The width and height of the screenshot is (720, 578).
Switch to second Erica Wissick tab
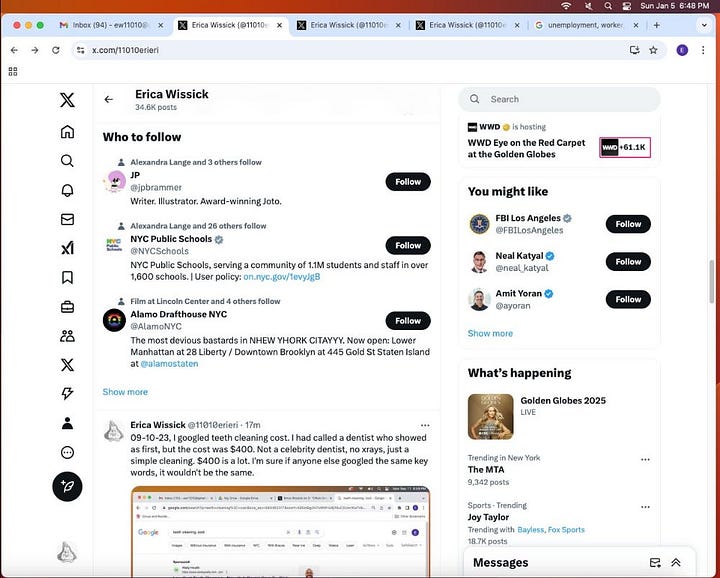(349, 25)
